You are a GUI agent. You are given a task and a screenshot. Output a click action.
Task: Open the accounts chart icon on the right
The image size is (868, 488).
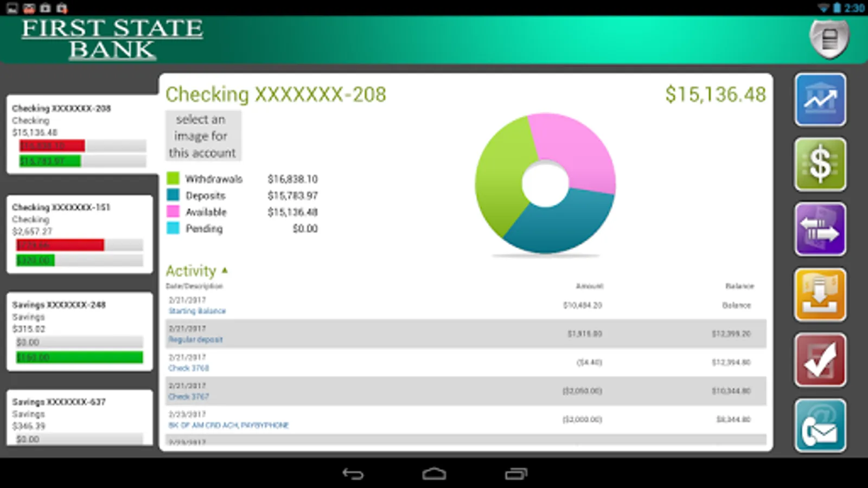click(820, 100)
